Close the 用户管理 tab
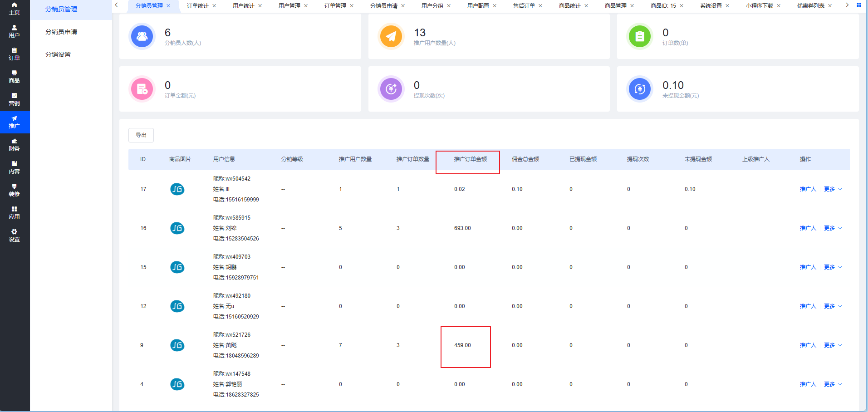The image size is (868, 412). (306, 6)
